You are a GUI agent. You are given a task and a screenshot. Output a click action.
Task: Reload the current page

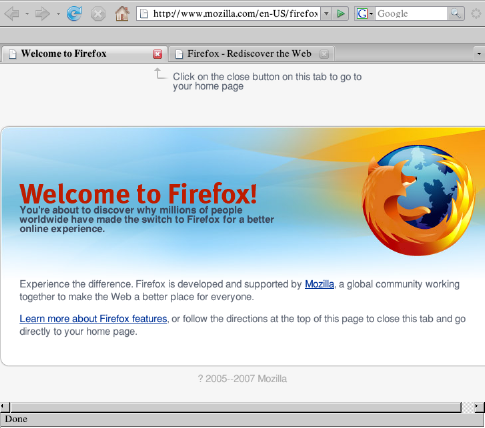click(74, 14)
